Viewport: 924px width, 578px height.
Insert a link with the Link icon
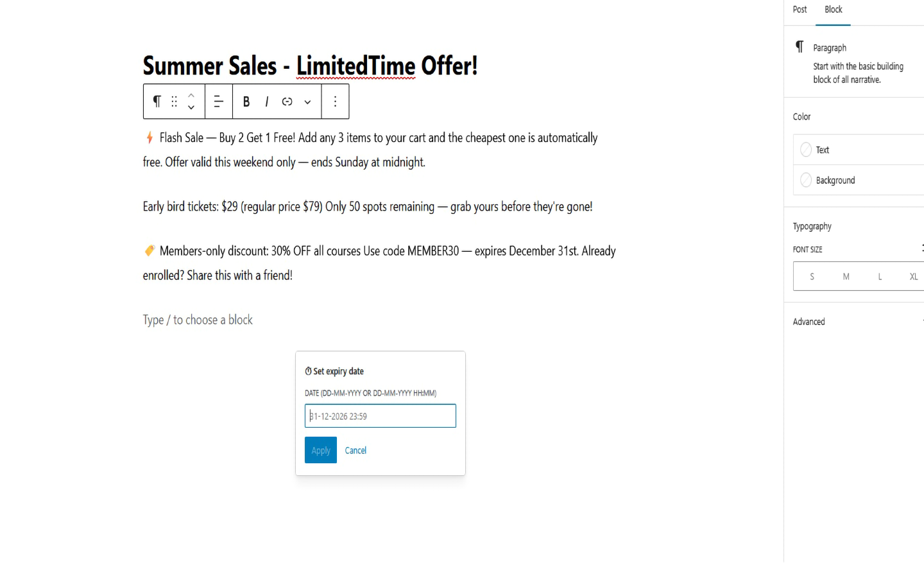tap(287, 101)
